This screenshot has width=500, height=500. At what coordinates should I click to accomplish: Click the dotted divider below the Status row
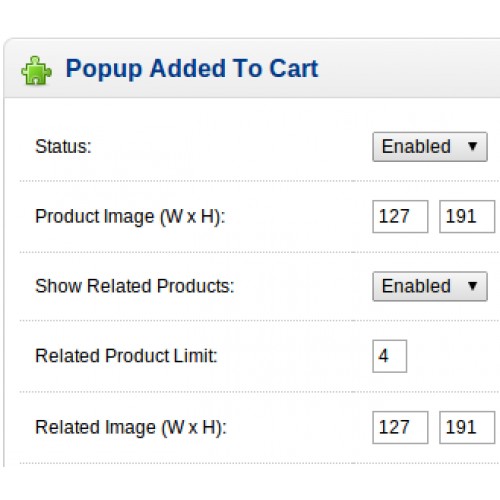[259, 181]
